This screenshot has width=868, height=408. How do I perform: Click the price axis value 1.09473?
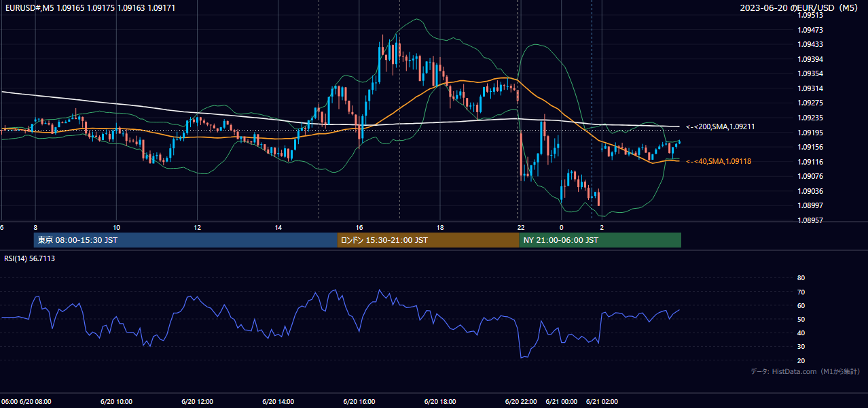pyautogui.click(x=811, y=30)
